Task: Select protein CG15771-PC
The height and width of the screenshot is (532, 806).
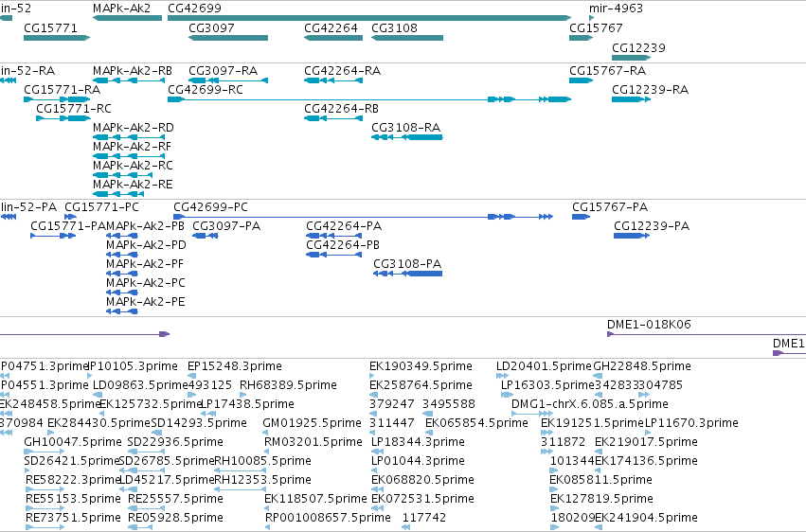Action: [70, 217]
